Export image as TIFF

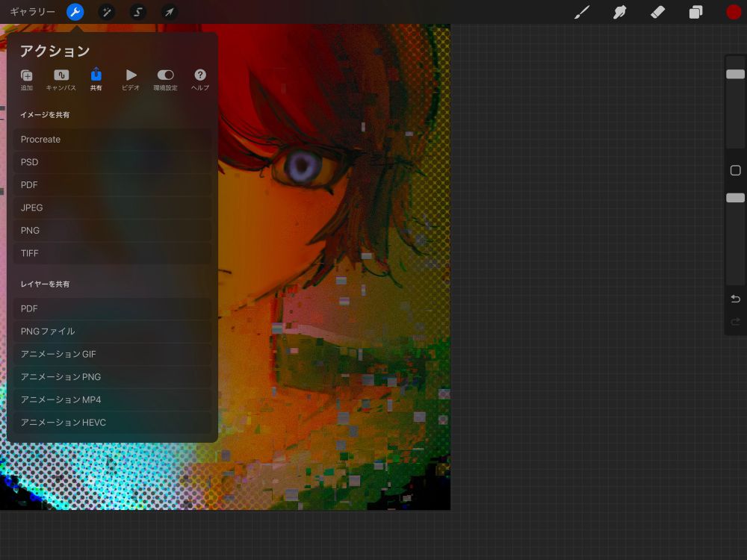(x=112, y=253)
